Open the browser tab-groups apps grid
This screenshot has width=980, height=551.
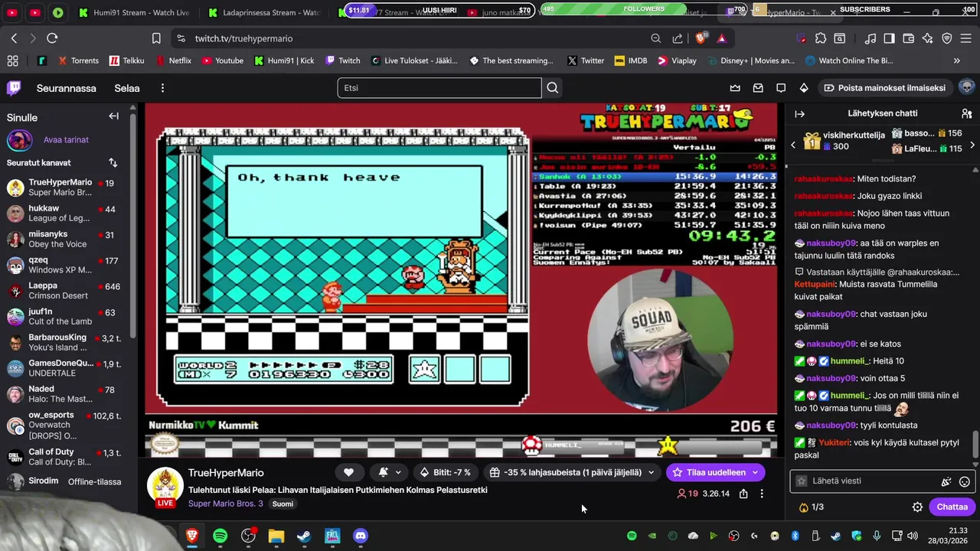pos(12,60)
